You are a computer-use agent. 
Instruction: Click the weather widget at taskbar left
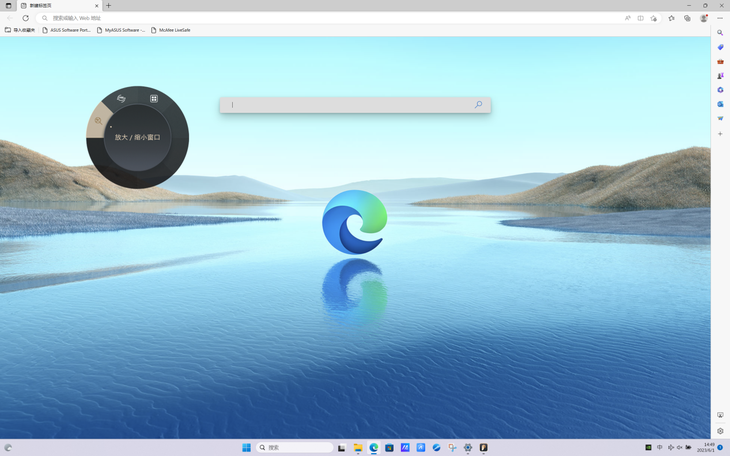pyautogui.click(x=8, y=448)
